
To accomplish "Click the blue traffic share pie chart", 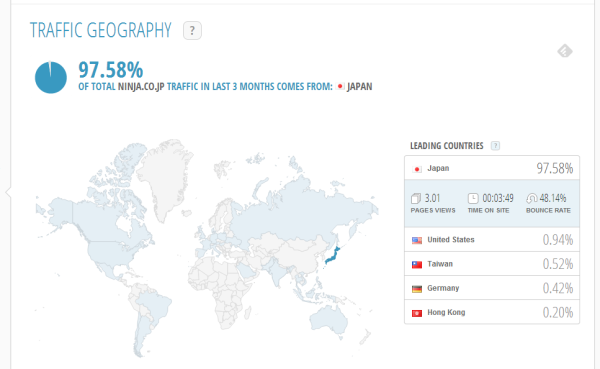I will click(51, 77).
